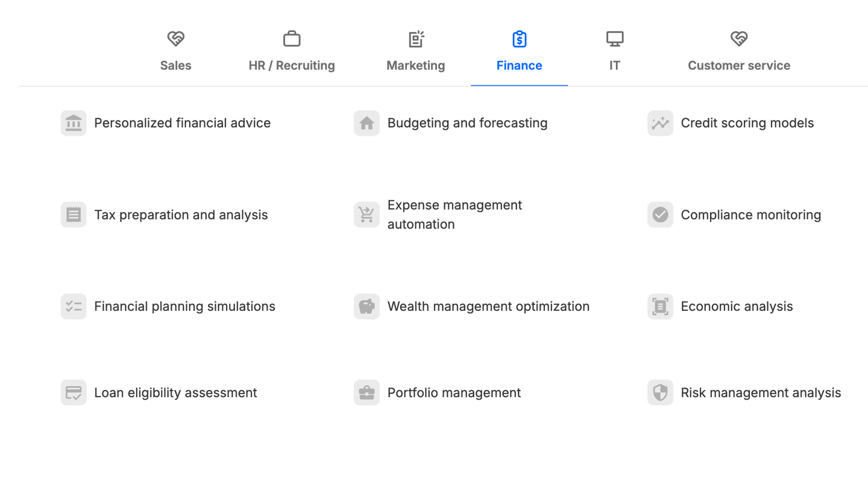868x482 pixels.
Task: Click the shield icon for Risk management analysis
Action: 660,392
